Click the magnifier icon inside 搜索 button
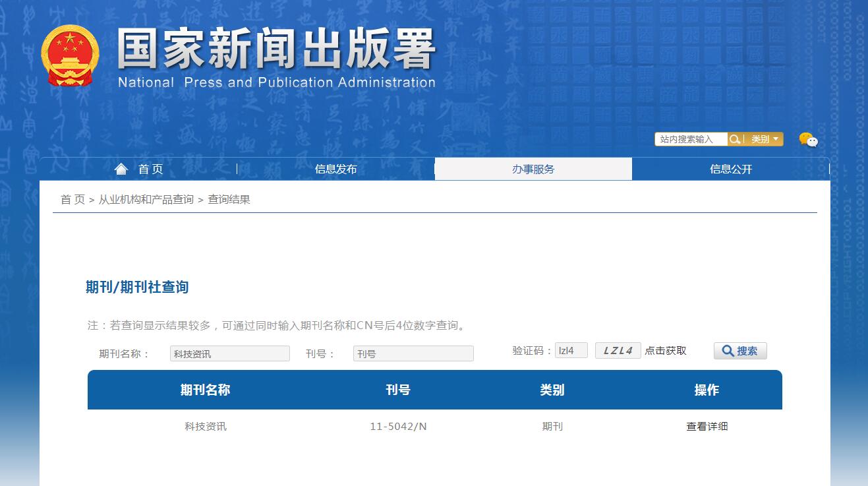868x486 pixels. [727, 350]
